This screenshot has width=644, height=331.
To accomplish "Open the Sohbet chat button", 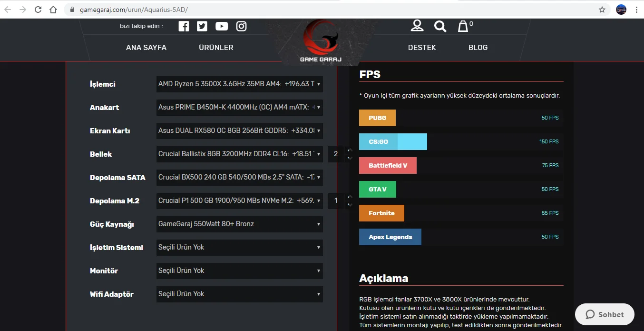I will [605, 314].
